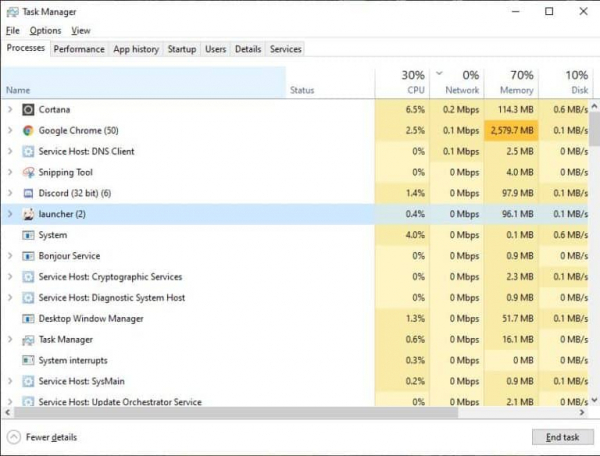Sort processes by Memory column header
The height and width of the screenshot is (456, 600).
pos(512,82)
